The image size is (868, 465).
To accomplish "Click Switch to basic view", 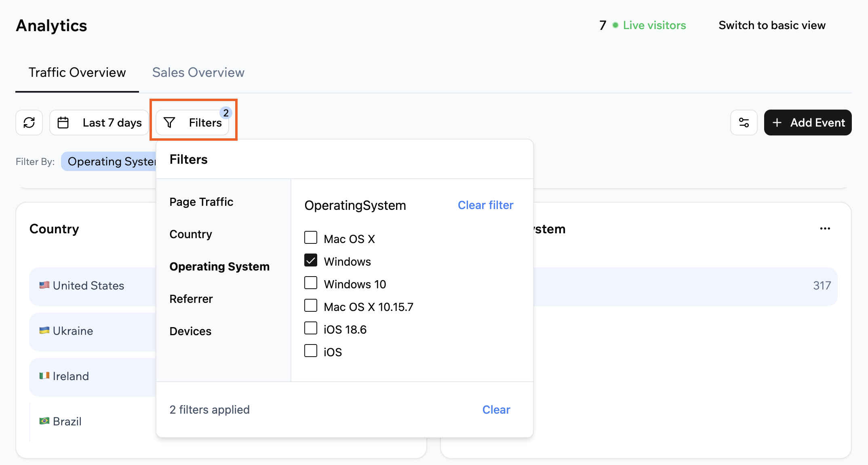I will (772, 25).
